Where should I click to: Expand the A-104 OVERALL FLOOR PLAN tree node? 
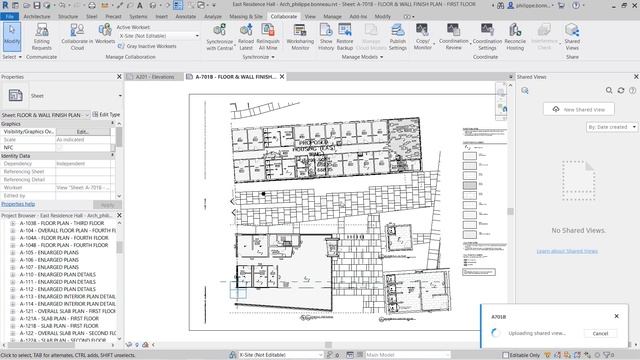tap(13, 231)
